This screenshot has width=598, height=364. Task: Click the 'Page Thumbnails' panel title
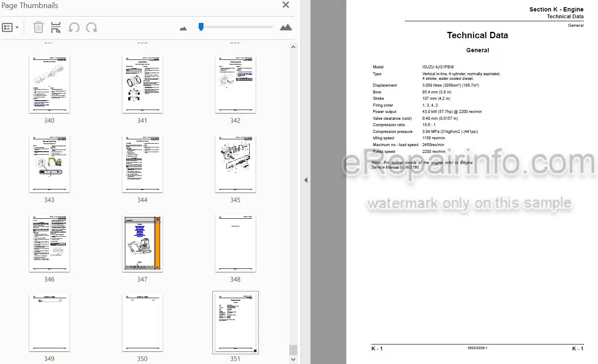(30, 6)
